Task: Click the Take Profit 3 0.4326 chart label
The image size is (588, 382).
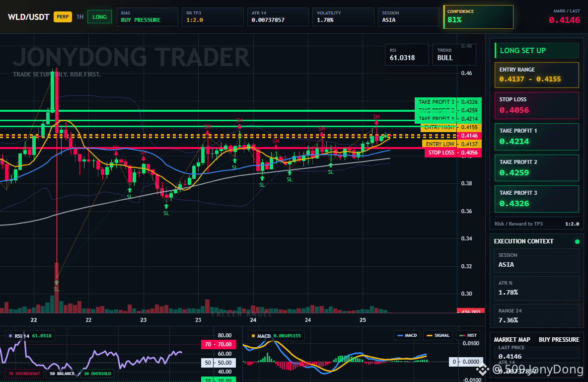Action: [448, 102]
